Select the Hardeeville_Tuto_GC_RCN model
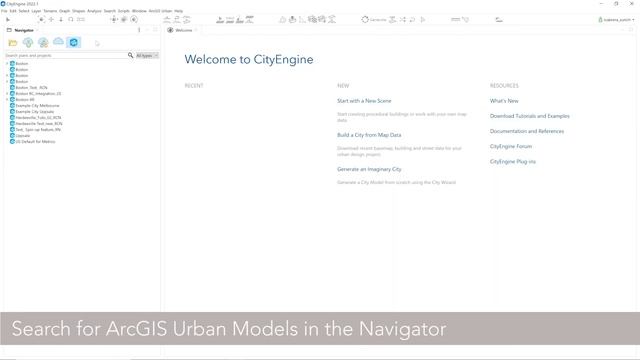This screenshot has height=360, width=640. tap(36, 118)
